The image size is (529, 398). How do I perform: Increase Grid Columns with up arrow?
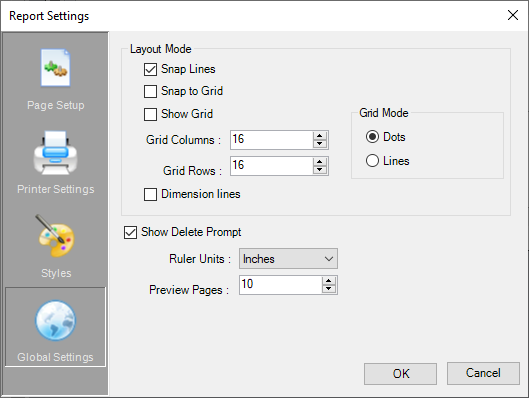point(319,136)
